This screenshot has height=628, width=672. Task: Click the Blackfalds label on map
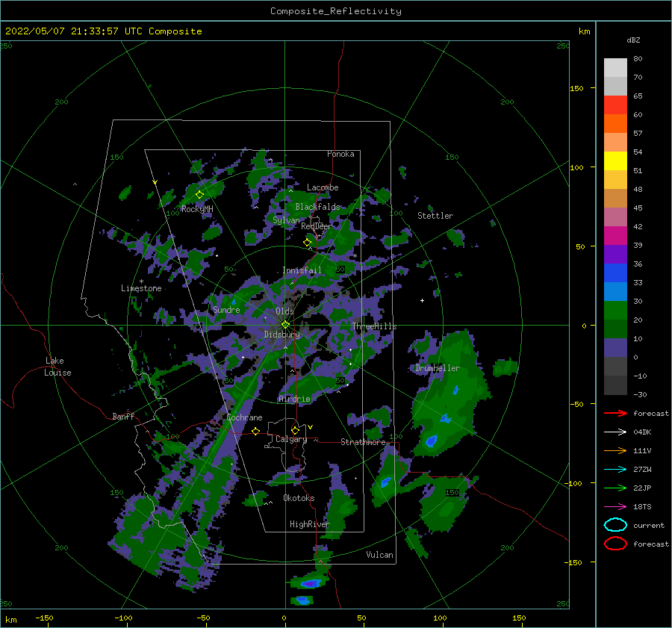tap(317, 207)
